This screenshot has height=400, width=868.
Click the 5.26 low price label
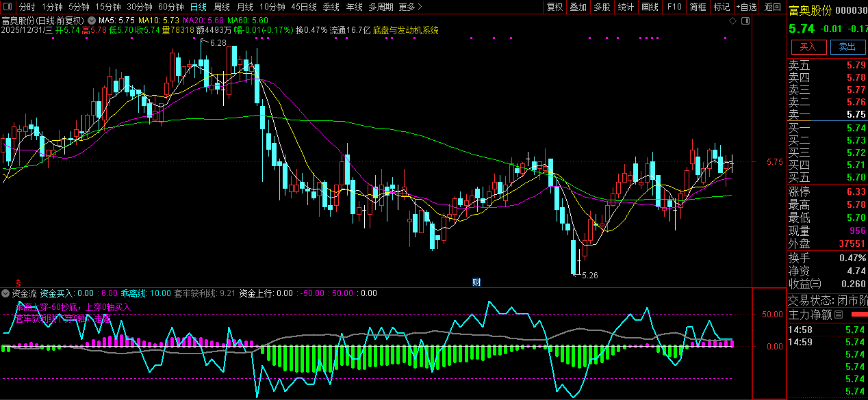590,276
